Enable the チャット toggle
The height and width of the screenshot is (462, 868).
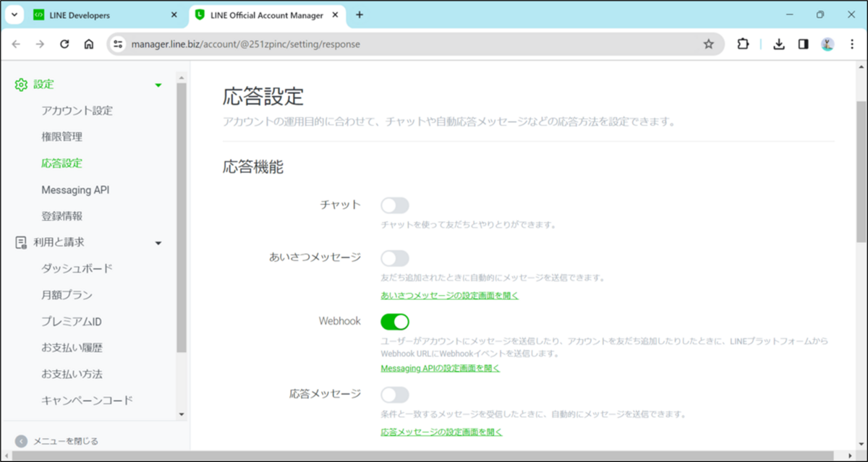395,205
